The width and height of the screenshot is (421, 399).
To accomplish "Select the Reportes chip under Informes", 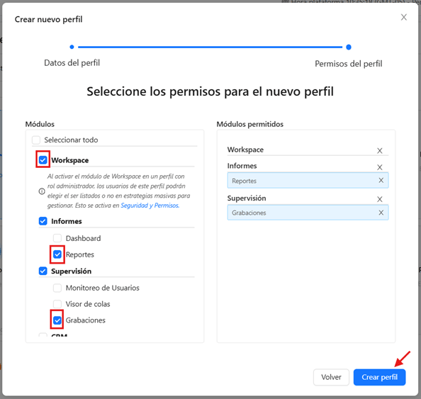I will click(308, 180).
